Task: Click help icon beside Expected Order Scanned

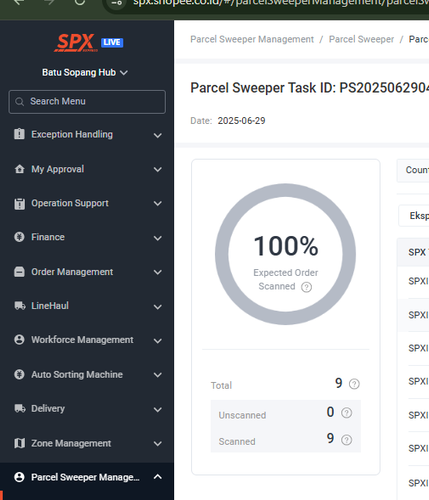Action: point(306,287)
